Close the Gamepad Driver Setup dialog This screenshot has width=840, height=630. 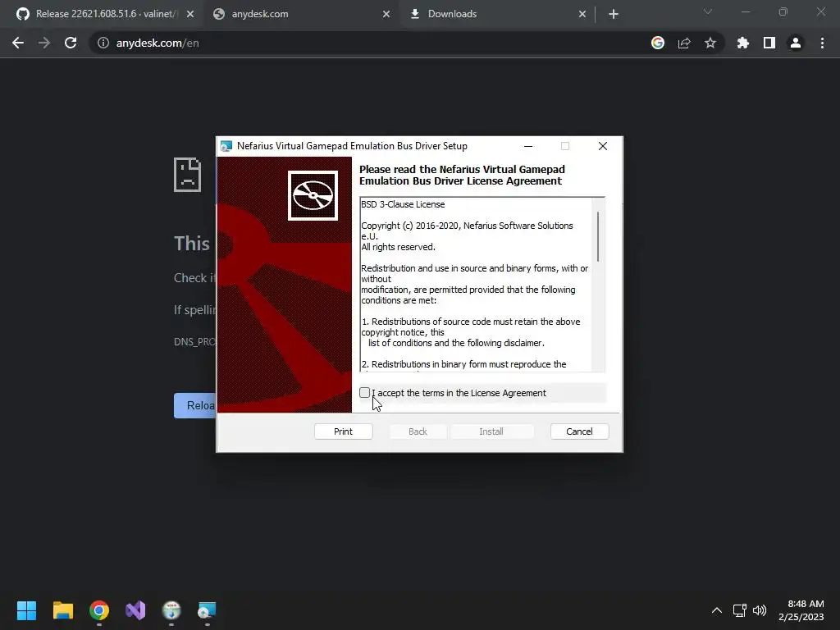tap(603, 146)
